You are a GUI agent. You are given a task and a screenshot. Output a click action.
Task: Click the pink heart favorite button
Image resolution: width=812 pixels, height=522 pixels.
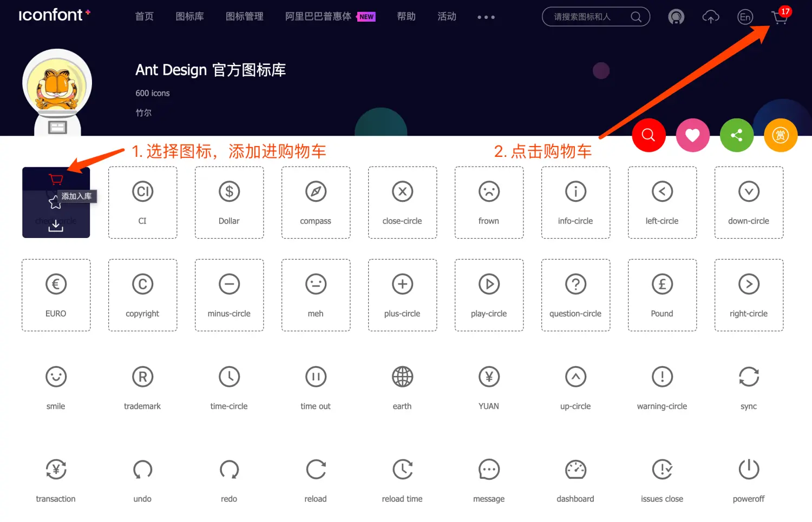pyautogui.click(x=692, y=135)
